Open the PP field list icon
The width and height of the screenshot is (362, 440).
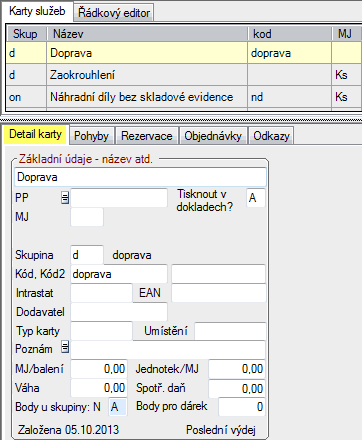point(65,198)
